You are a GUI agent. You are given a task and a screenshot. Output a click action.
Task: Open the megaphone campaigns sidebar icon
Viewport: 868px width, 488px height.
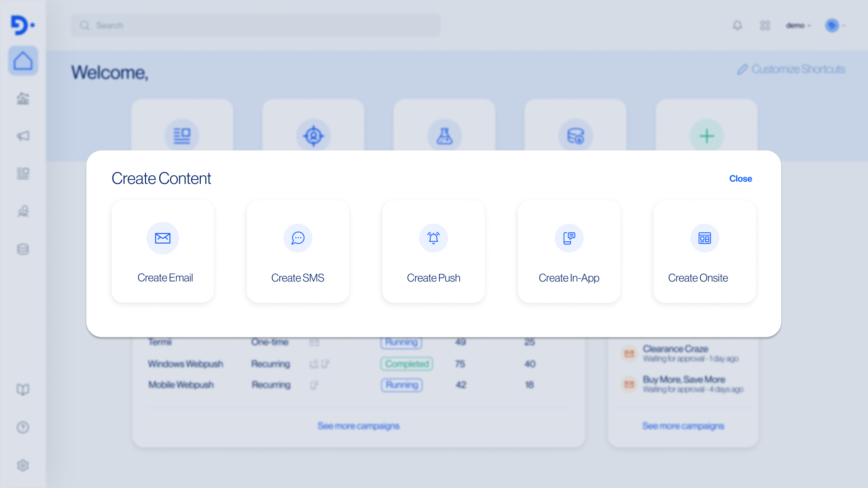(x=23, y=136)
